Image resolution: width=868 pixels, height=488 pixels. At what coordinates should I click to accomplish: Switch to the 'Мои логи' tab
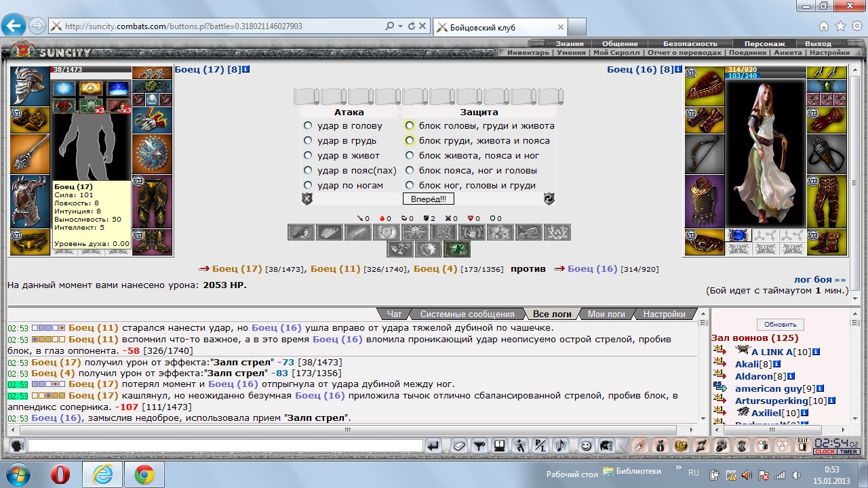(x=606, y=314)
